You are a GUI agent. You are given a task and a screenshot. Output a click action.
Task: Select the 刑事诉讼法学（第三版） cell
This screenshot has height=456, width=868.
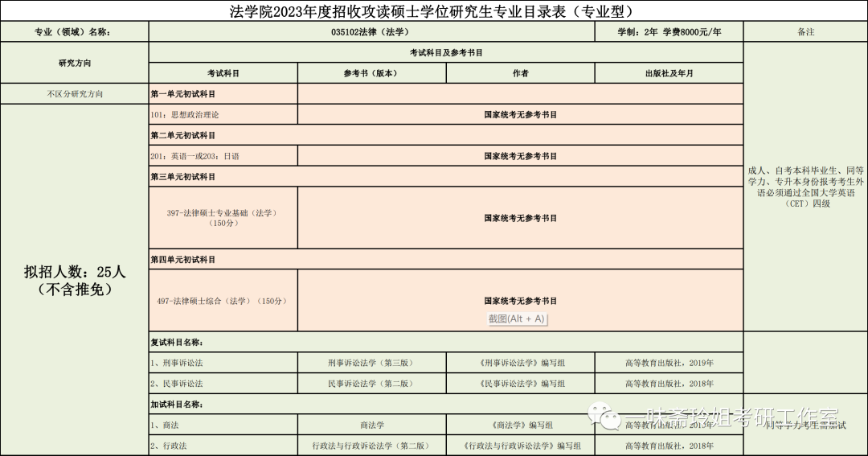coord(372,363)
